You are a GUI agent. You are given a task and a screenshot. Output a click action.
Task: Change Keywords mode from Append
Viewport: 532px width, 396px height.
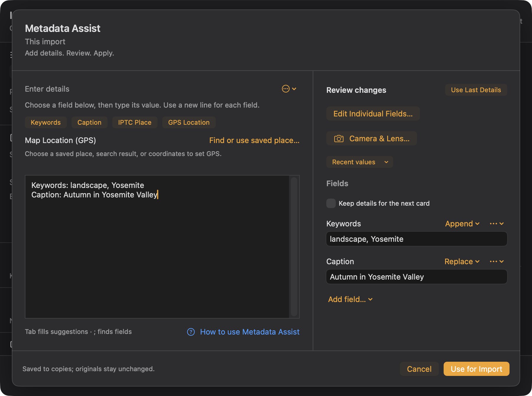(462, 224)
